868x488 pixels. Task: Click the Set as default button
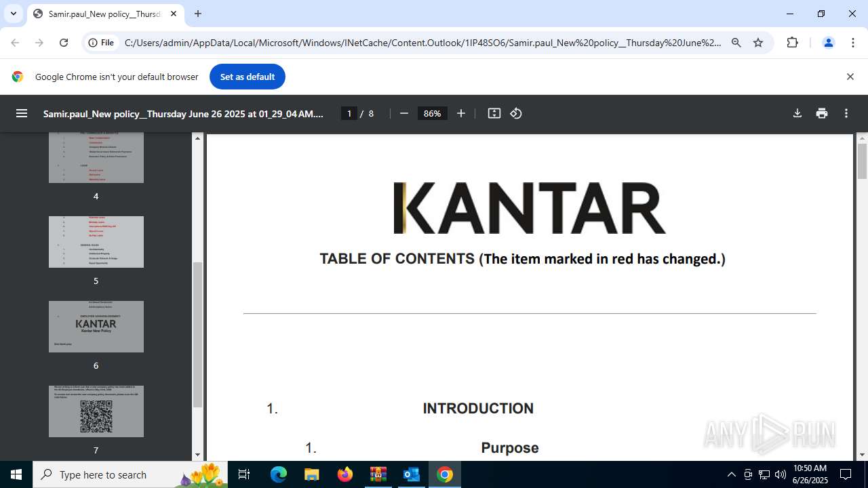pos(248,77)
